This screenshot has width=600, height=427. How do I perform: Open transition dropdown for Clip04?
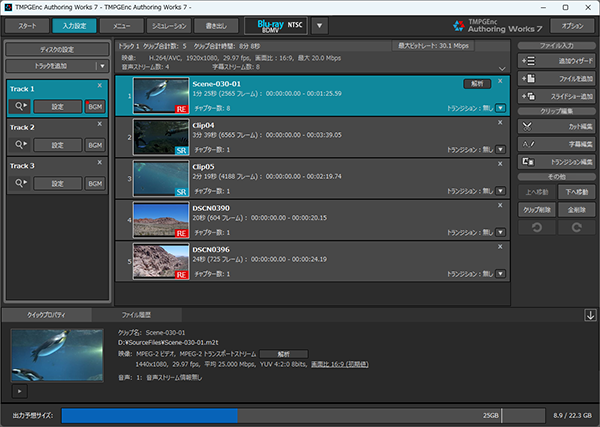pos(501,150)
